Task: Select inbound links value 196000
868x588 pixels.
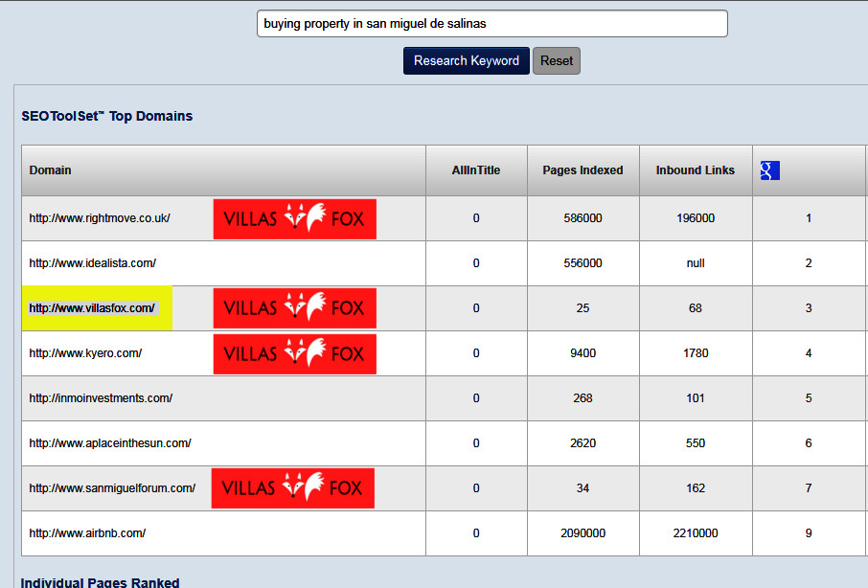Action: pos(696,218)
